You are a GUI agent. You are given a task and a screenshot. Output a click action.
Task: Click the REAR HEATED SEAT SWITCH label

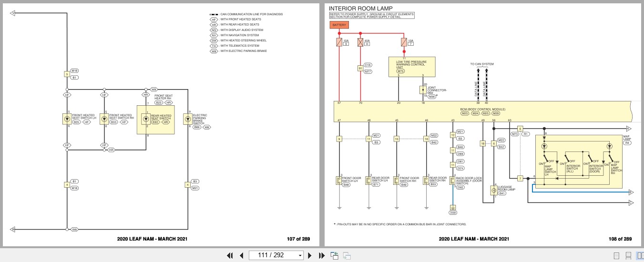tap(161, 117)
